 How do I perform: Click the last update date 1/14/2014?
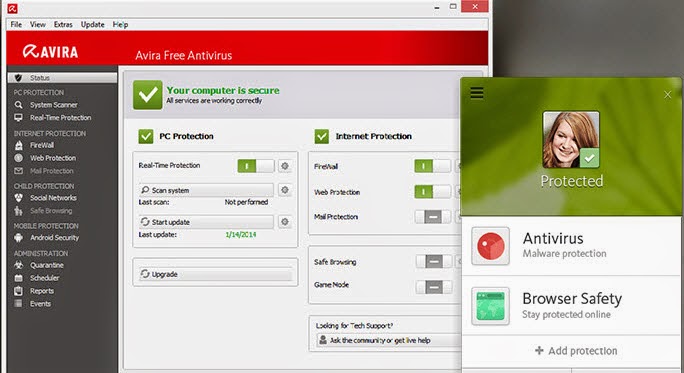click(x=241, y=235)
